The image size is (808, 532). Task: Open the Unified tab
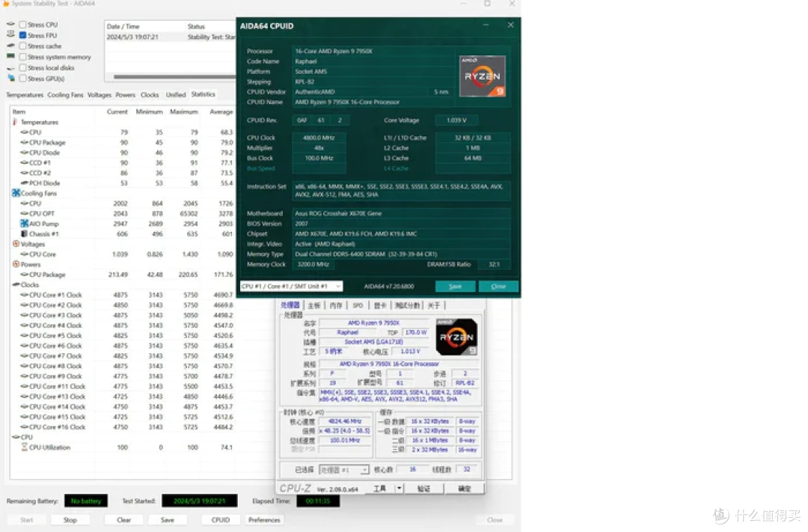point(176,95)
